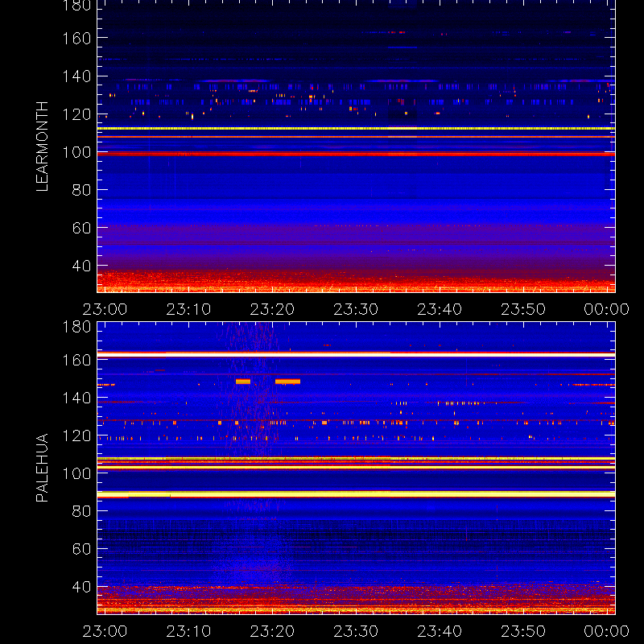Image resolution: width=644 pixels, height=644 pixels.
Task: Pick the 40 tick label on Palehua plot
Action: 81,587
